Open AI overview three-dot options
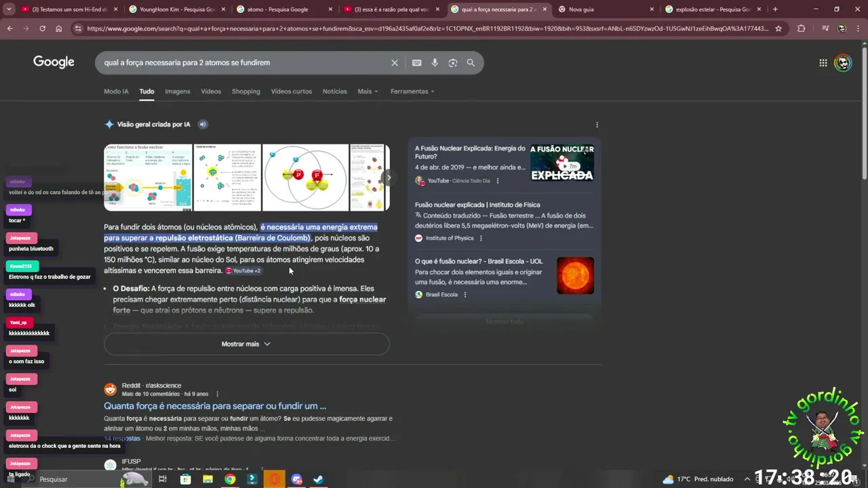868x488 pixels. (597, 125)
